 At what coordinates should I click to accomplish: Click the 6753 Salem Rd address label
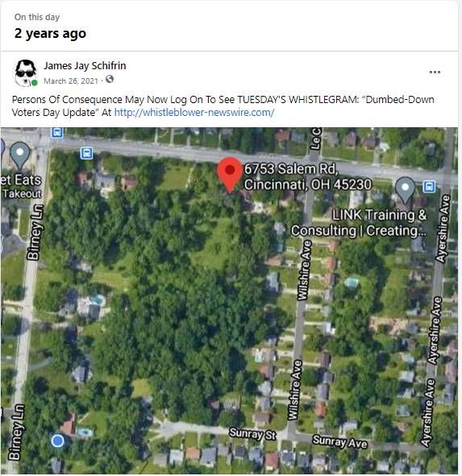point(308,177)
